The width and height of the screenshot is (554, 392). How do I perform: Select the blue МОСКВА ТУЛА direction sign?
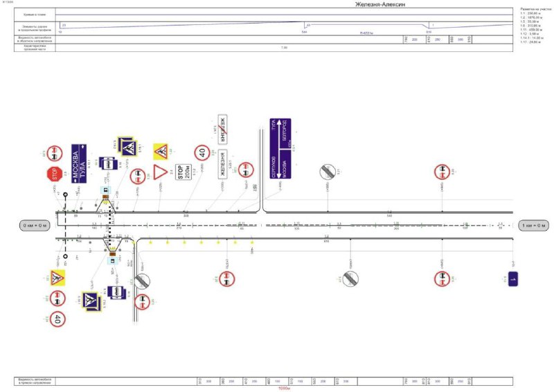pos(79,163)
